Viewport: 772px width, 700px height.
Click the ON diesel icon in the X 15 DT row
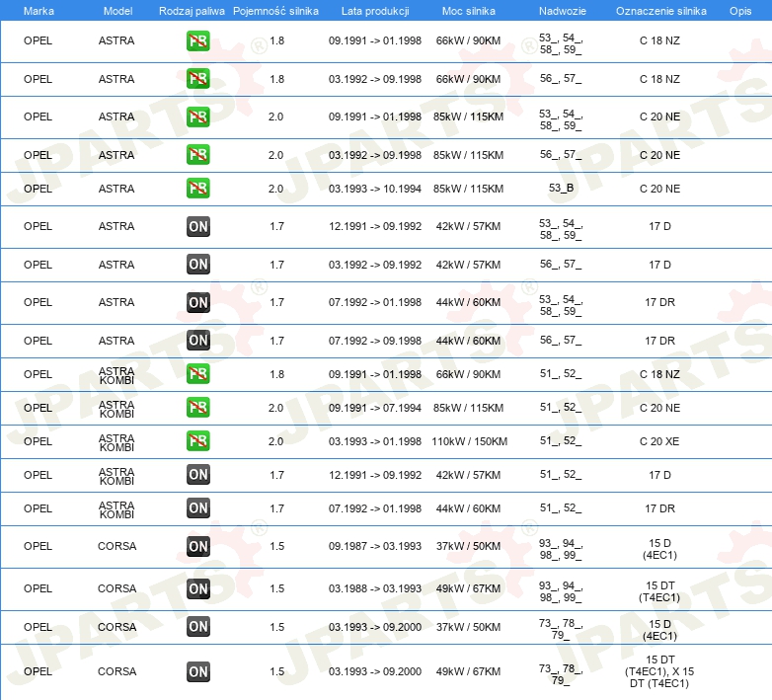[x=197, y=671]
